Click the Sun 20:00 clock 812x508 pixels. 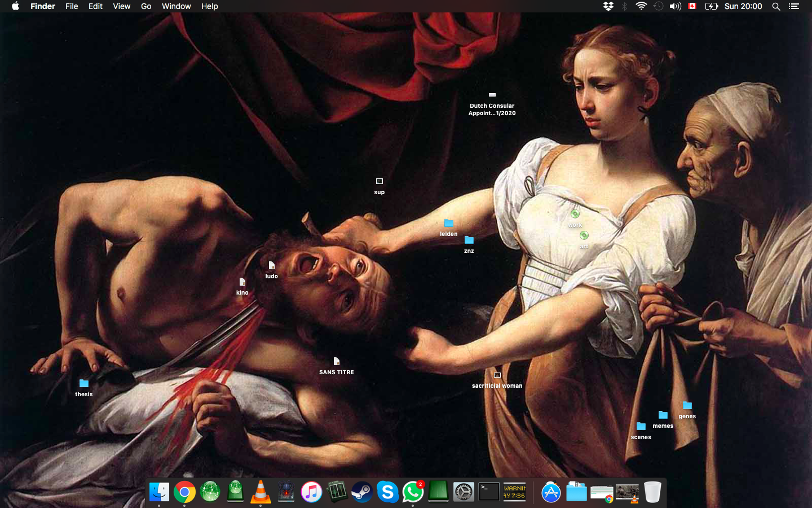pyautogui.click(x=743, y=6)
